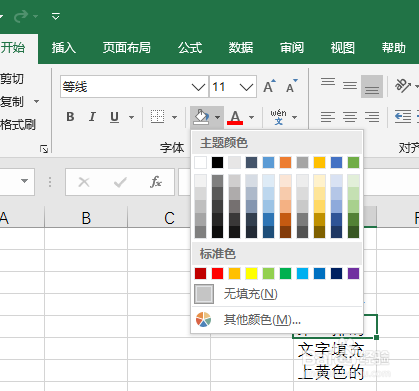Pick theme black fill color

217,163
